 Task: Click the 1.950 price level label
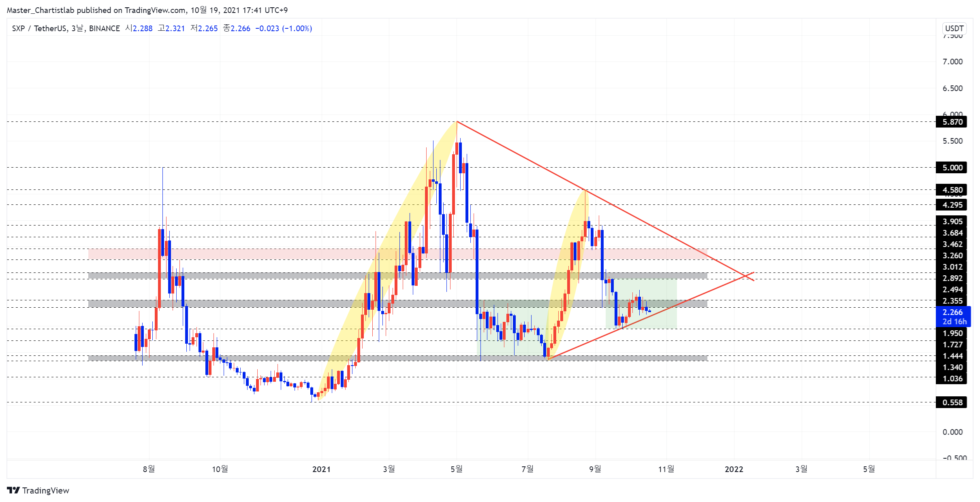click(x=951, y=333)
